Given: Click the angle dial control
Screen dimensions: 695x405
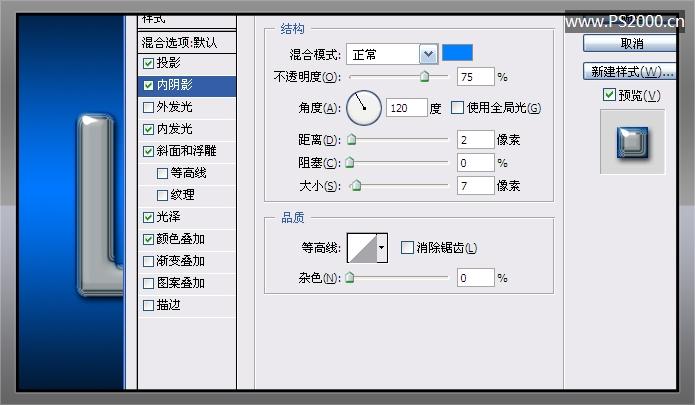Looking at the screenshot, I should click(364, 108).
